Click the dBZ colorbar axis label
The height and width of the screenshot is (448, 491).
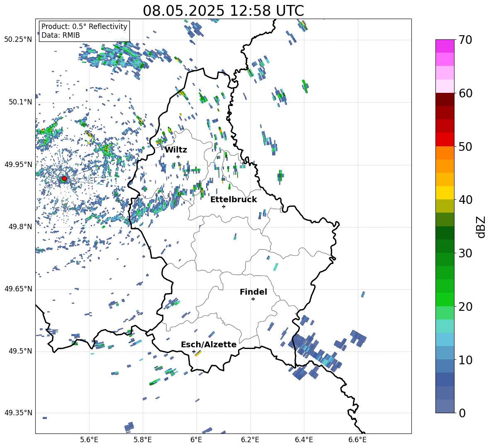click(x=481, y=227)
